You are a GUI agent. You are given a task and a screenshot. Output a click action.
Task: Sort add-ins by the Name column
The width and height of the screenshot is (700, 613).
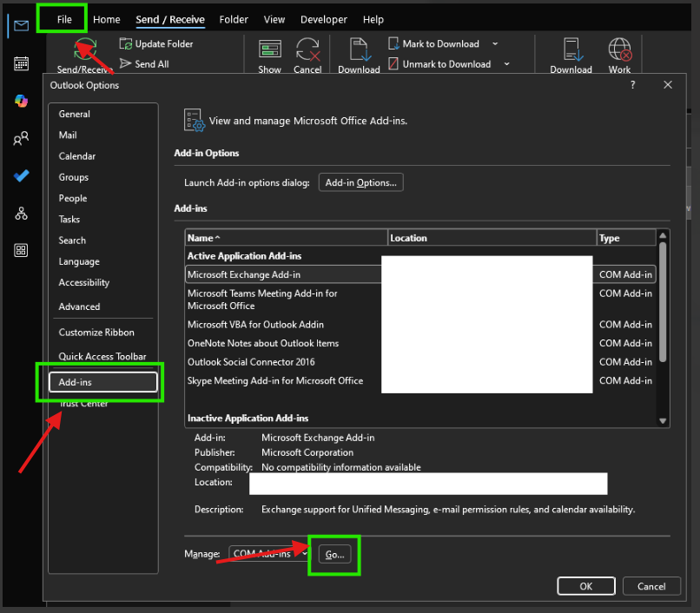[x=286, y=238]
